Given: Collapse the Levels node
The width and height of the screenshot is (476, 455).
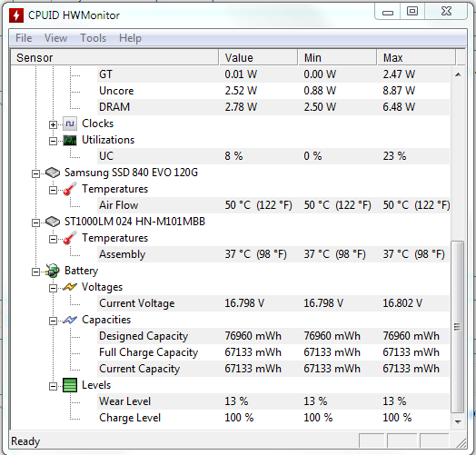Looking at the screenshot, I should (x=53, y=387).
